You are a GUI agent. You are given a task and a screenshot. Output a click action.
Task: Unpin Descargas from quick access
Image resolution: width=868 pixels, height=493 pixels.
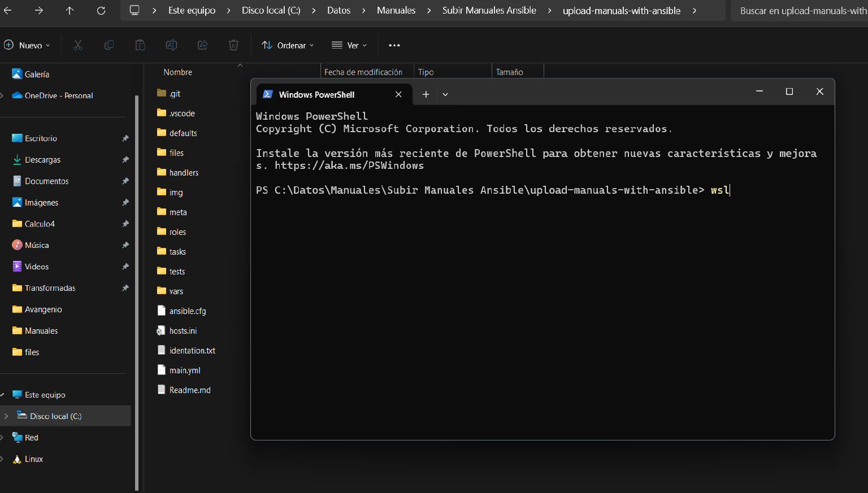(x=125, y=160)
